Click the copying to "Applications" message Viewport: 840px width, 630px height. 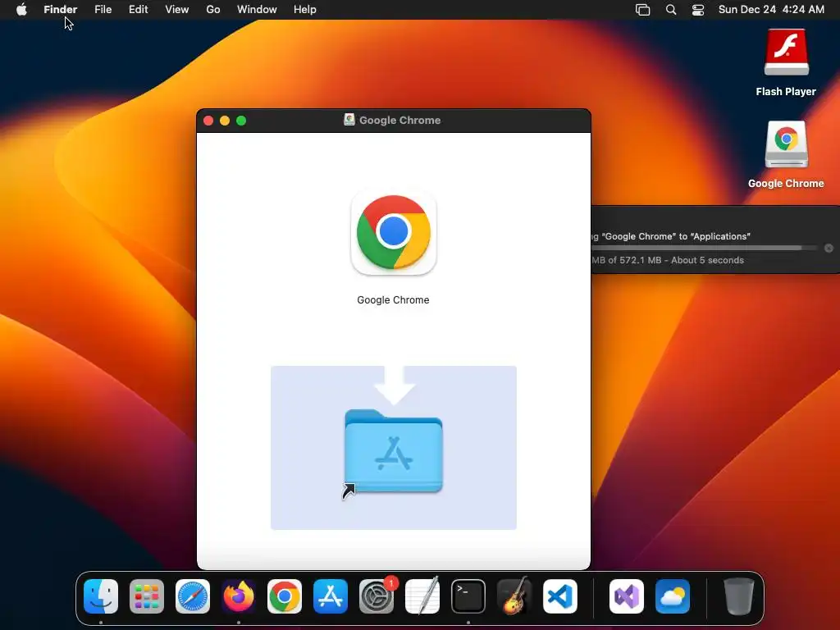[671, 236]
